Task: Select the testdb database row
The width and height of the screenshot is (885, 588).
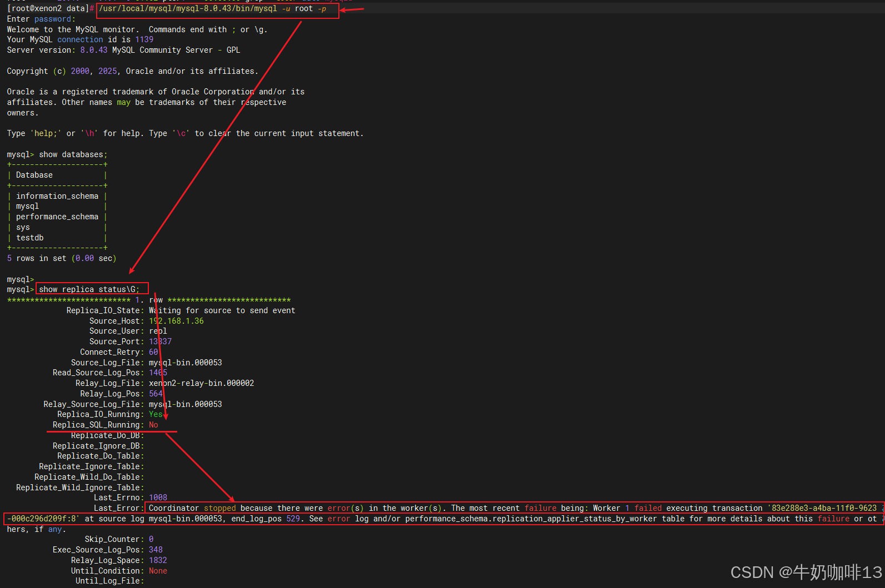Action: [x=57, y=238]
